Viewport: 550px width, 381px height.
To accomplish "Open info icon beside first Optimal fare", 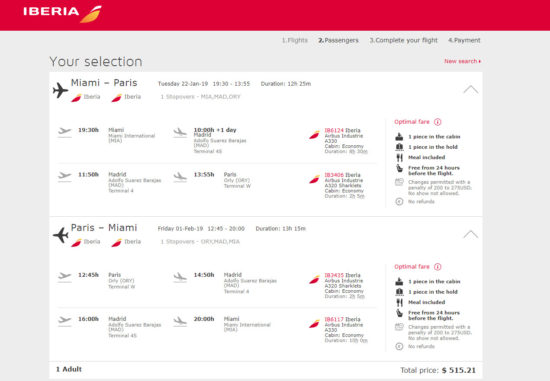I will coord(437,122).
